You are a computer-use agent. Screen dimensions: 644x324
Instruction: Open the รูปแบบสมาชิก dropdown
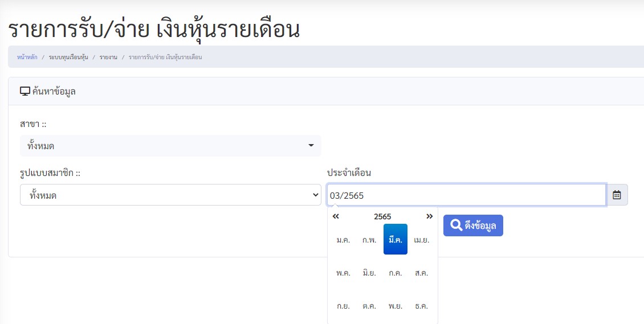tap(170, 195)
